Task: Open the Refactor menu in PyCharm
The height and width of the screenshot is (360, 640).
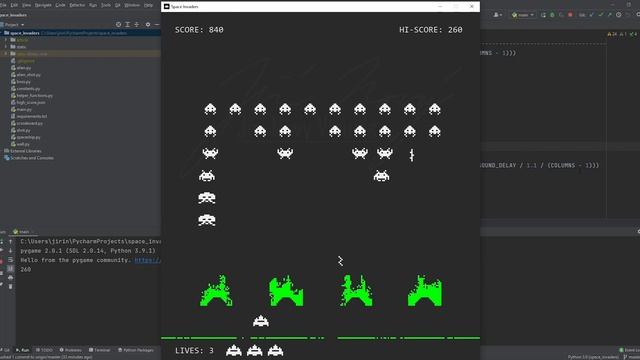Action: coord(77,5)
